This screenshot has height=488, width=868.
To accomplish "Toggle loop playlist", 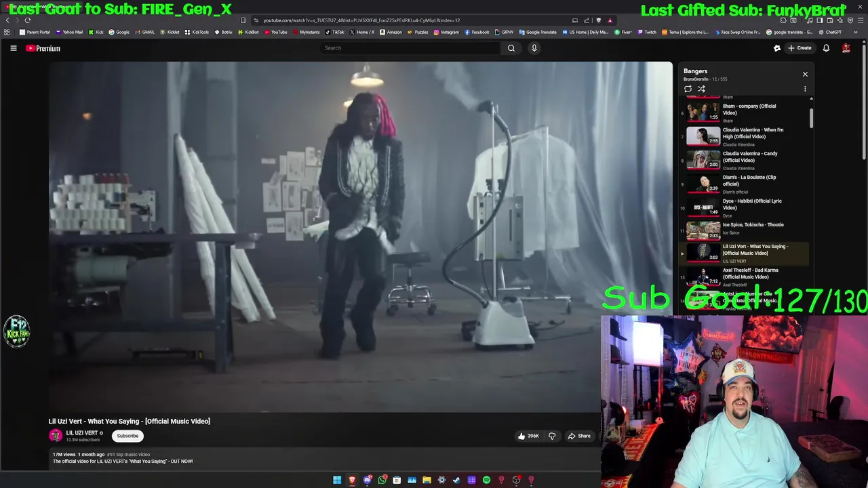I will (688, 89).
